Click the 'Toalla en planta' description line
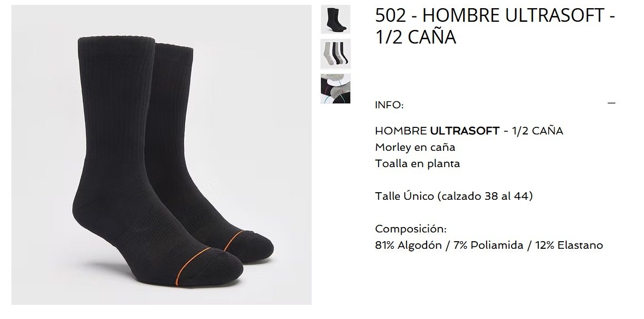Image resolution: width=644 pixels, height=319 pixels. click(417, 163)
